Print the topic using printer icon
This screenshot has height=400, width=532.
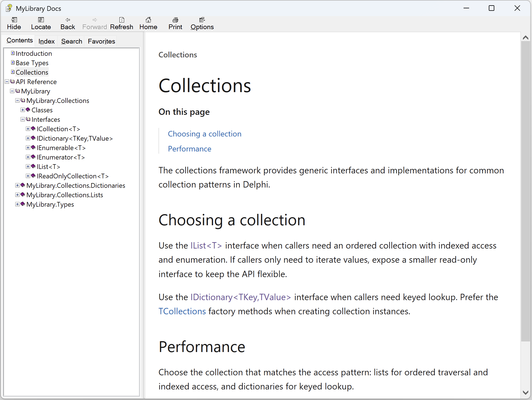click(x=175, y=20)
